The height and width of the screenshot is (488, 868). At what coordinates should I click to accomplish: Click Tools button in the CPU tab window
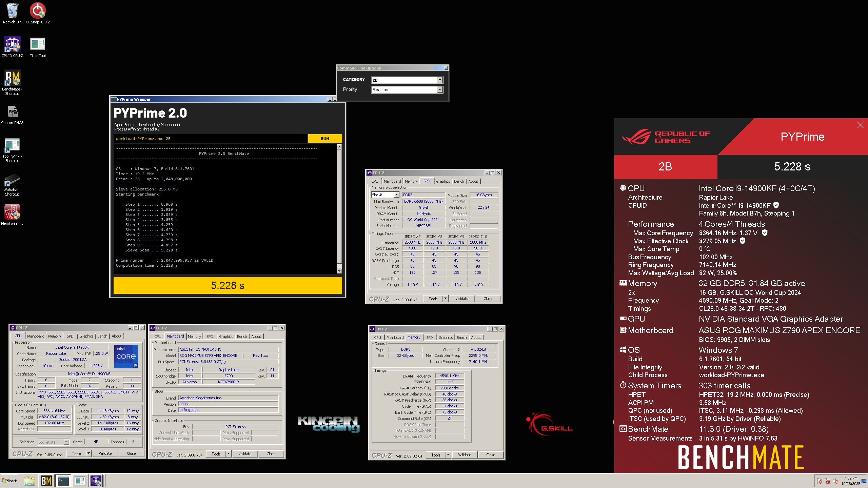pyautogui.click(x=76, y=453)
